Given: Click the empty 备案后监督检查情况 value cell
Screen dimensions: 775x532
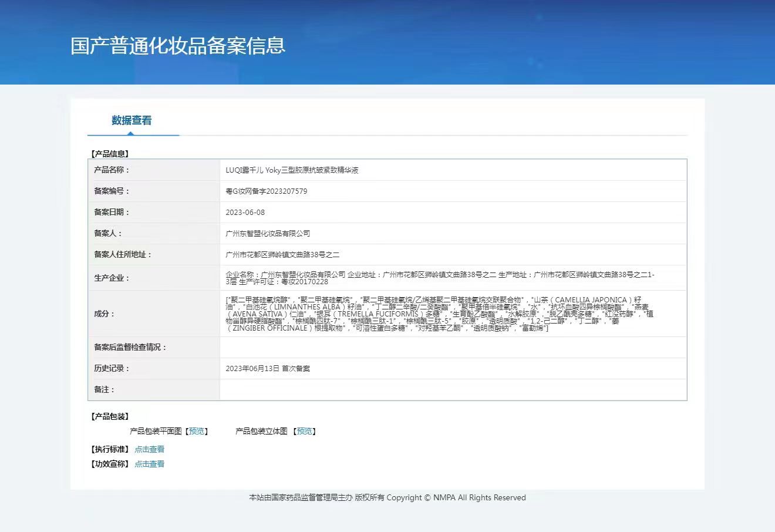Looking at the screenshot, I should 452,348.
